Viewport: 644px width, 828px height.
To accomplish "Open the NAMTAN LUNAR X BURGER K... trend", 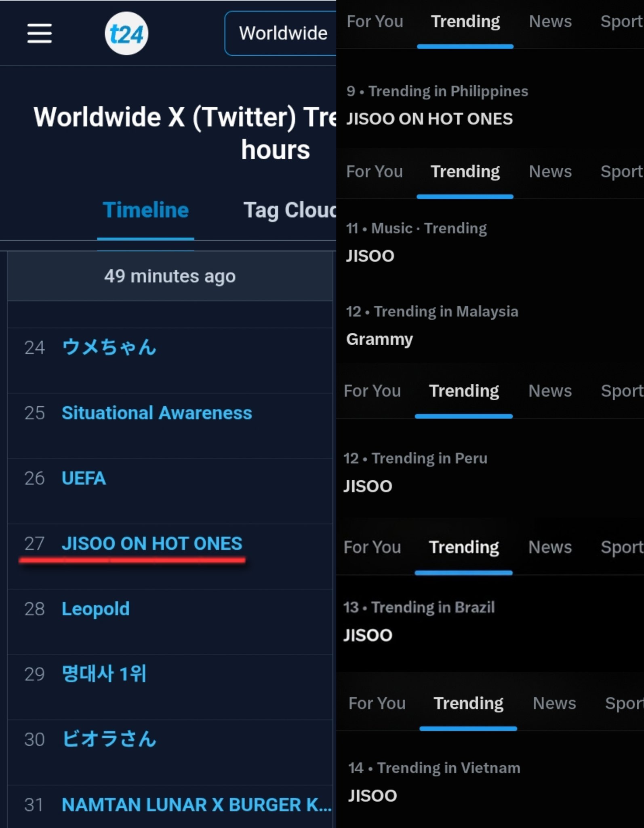I will point(197,805).
